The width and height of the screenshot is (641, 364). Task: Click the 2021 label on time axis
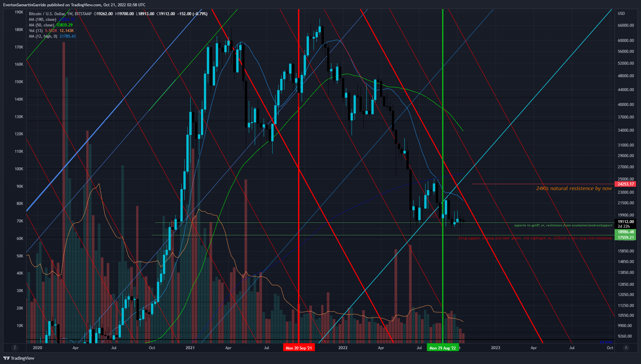pyautogui.click(x=190, y=348)
